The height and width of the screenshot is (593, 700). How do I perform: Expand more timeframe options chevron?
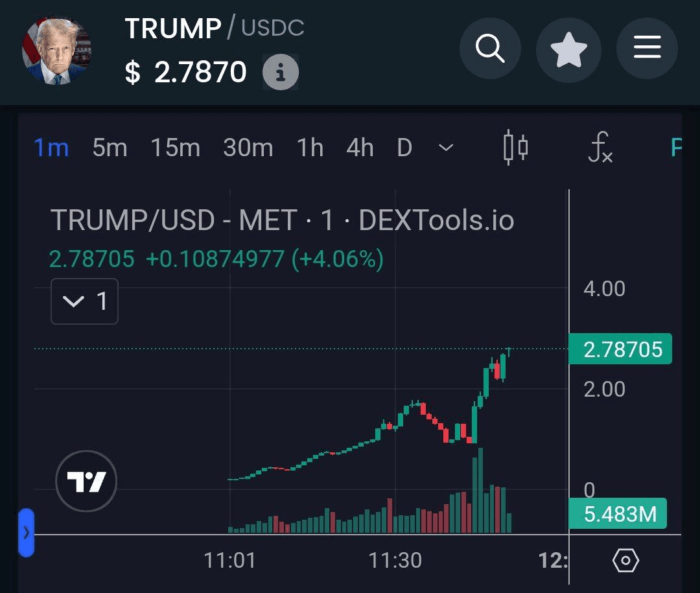[445, 148]
